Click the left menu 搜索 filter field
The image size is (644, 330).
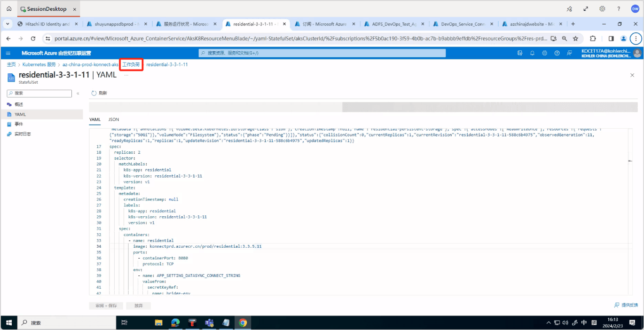(x=42, y=94)
